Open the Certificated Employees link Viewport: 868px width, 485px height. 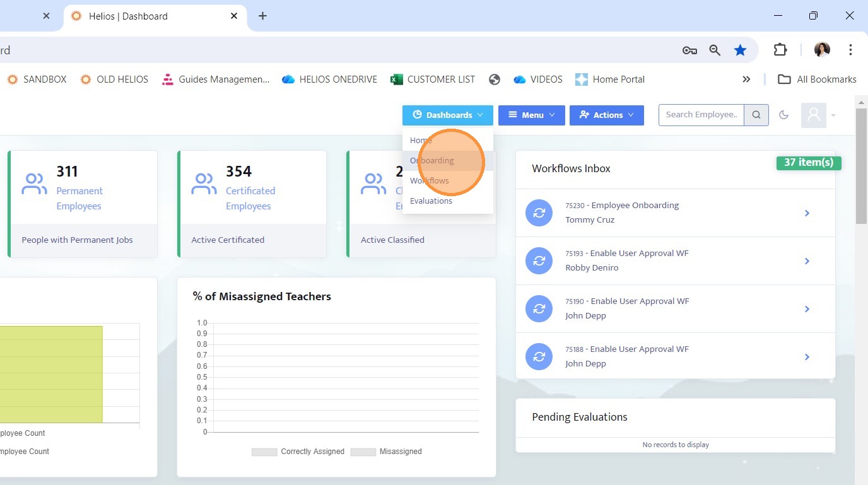tap(250, 198)
